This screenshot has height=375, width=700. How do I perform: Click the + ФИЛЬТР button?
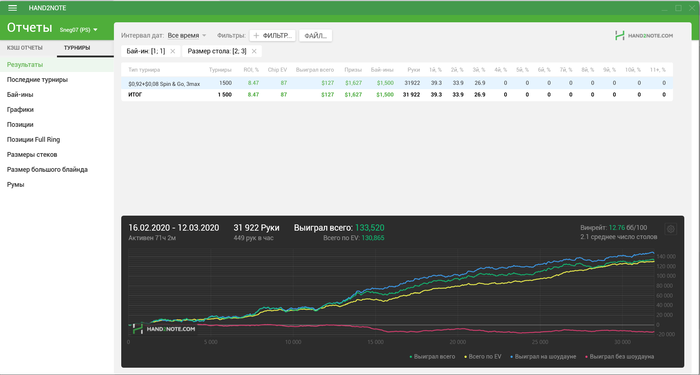tap(272, 36)
